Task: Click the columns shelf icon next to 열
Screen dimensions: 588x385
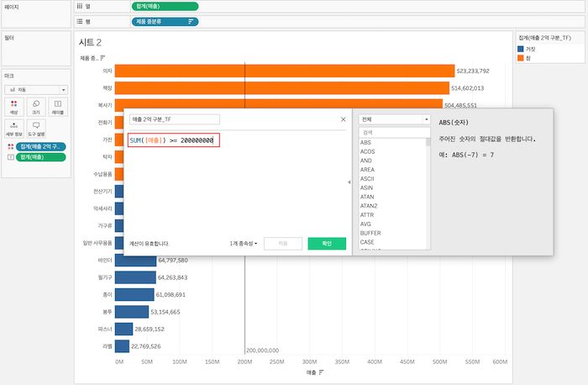Action: (x=80, y=7)
